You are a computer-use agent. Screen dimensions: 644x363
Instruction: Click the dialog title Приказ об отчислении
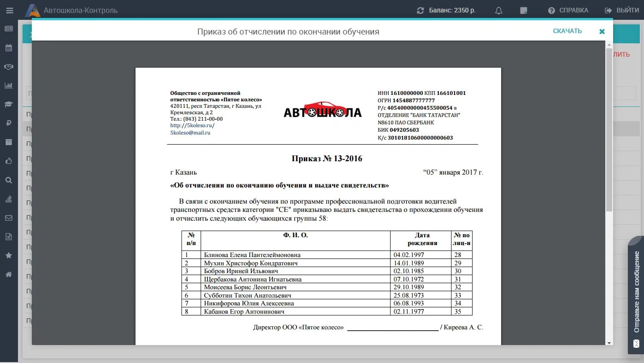click(288, 32)
